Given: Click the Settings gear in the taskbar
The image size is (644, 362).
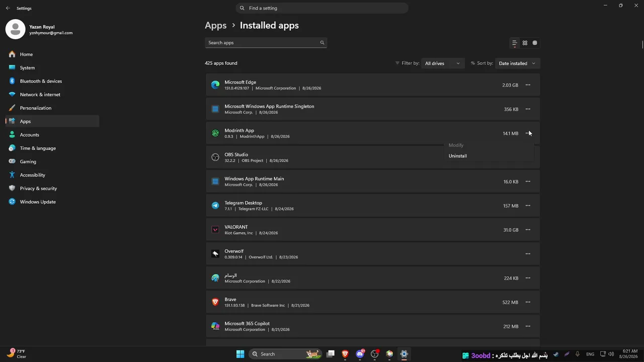Looking at the screenshot, I should coord(404,354).
